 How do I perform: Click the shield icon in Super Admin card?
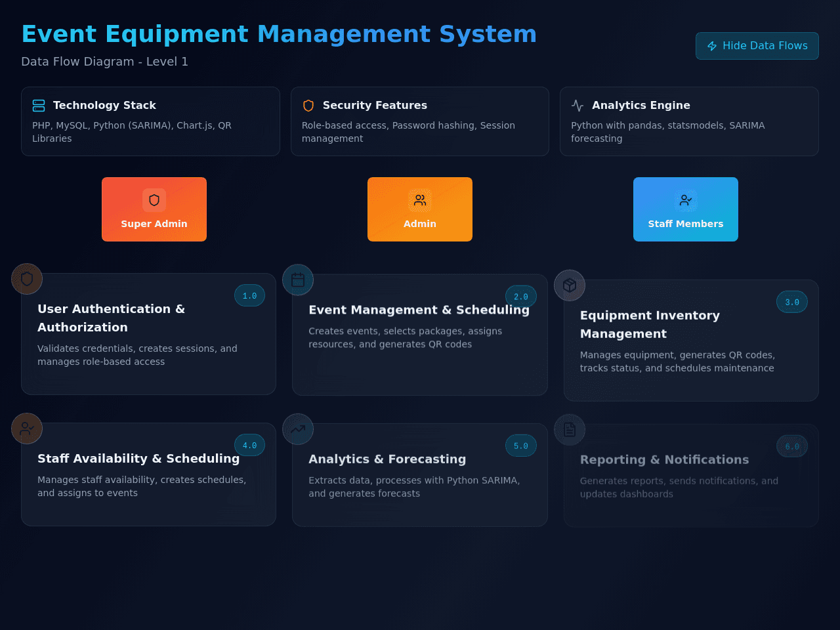click(x=154, y=200)
